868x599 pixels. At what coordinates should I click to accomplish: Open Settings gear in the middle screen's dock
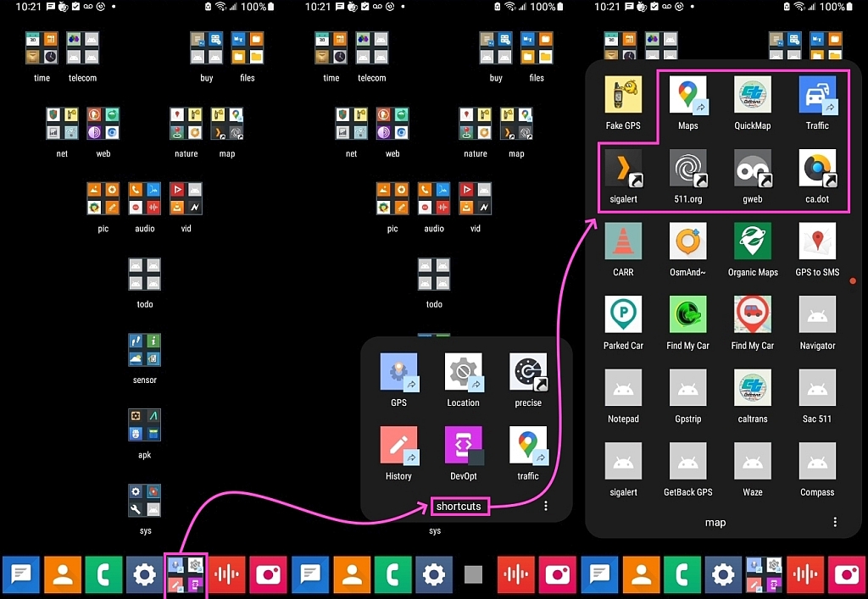(x=434, y=574)
